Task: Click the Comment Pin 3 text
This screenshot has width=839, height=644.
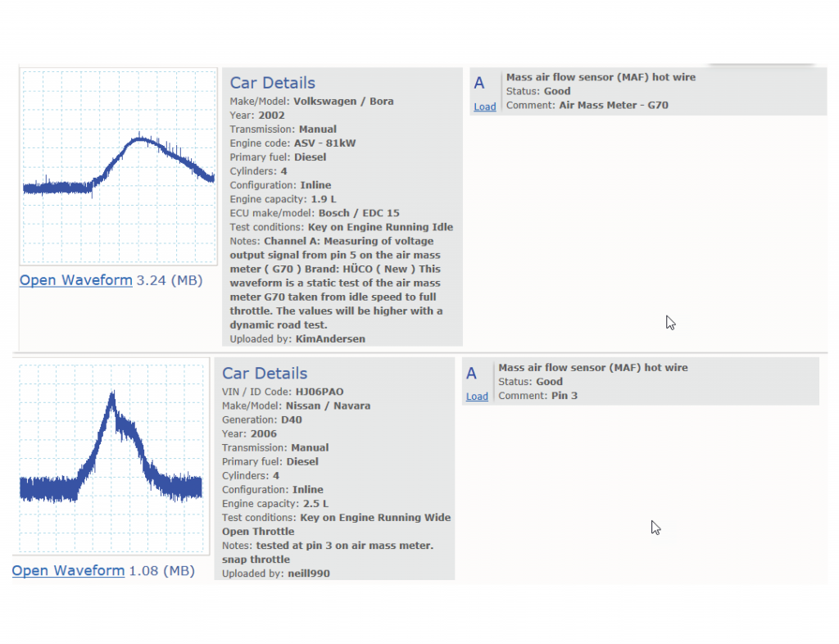Action: (x=537, y=396)
